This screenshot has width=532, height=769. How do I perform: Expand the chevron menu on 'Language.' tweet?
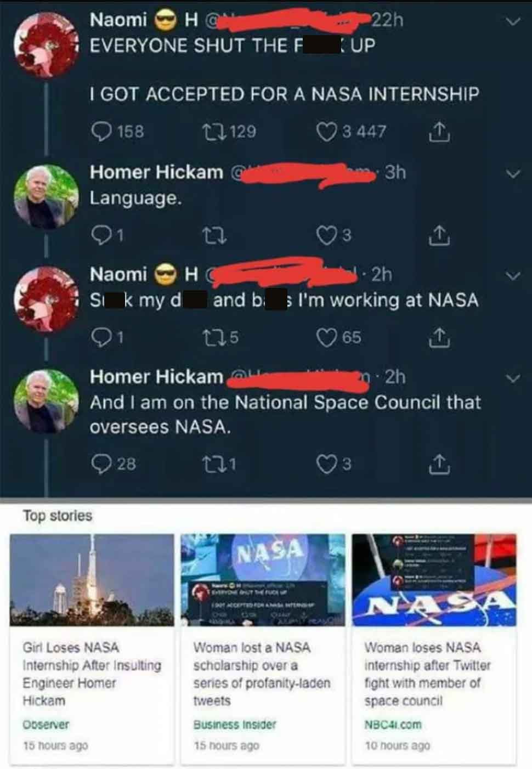512,174
